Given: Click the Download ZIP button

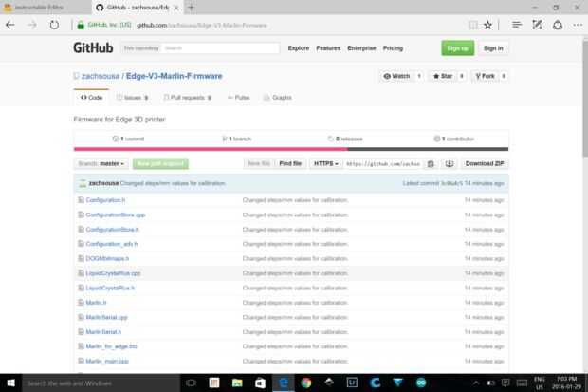Looking at the screenshot, I should [x=485, y=163].
